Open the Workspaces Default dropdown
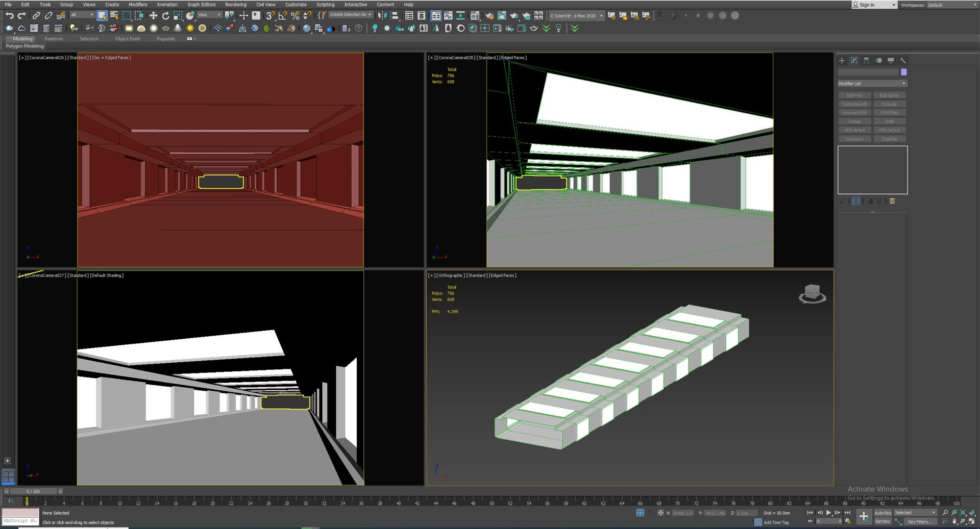This screenshot has height=529, width=980. (951, 5)
